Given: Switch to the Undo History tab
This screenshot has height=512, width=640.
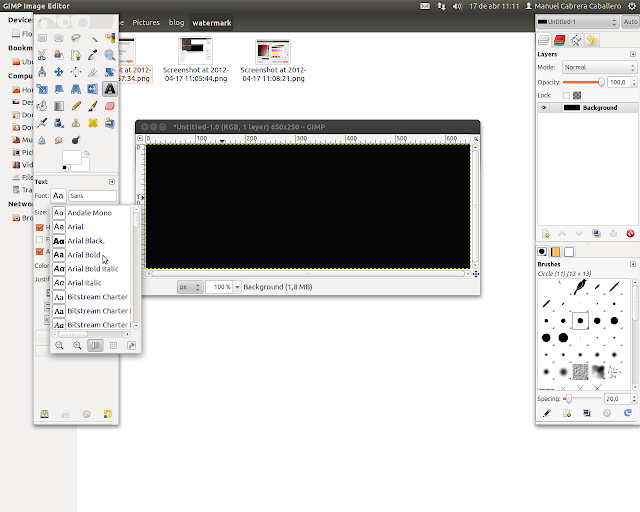Looking at the screenshot, I should point(592,40).
